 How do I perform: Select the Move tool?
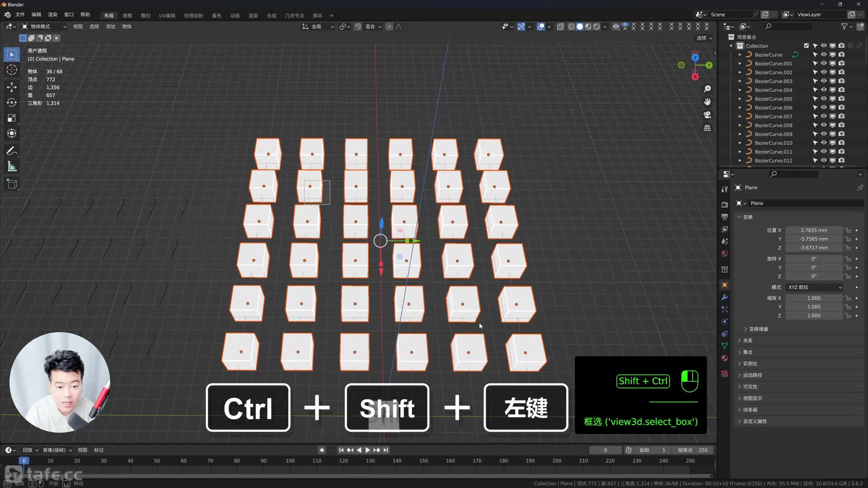(x=12, y=87)
